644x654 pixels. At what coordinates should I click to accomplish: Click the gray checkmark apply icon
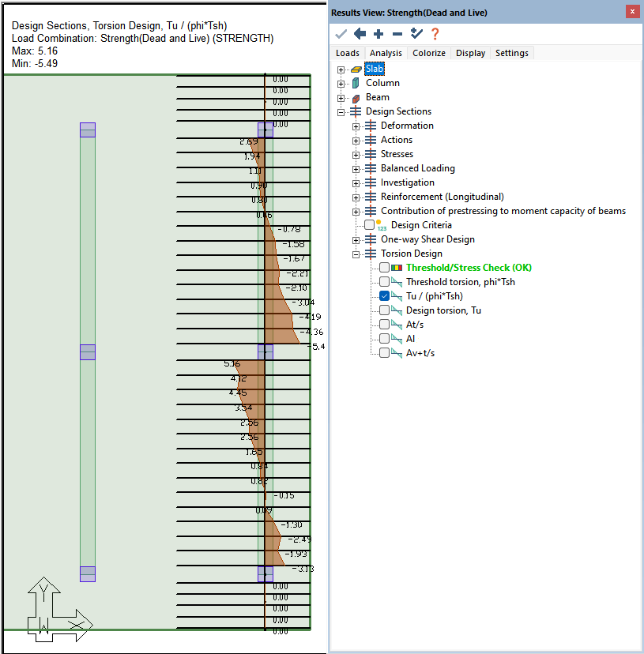click(x=341, y=33)
